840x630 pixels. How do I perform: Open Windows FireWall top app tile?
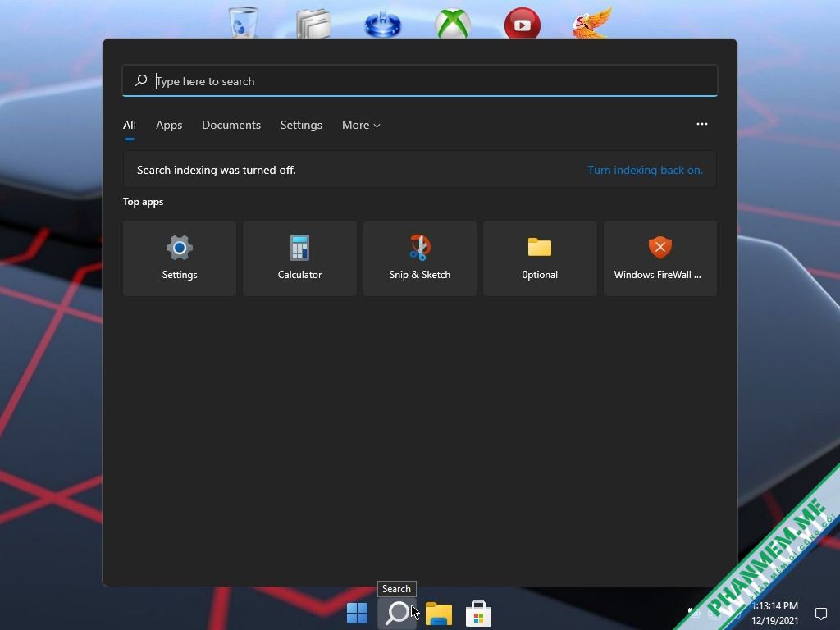coord(660,258)
